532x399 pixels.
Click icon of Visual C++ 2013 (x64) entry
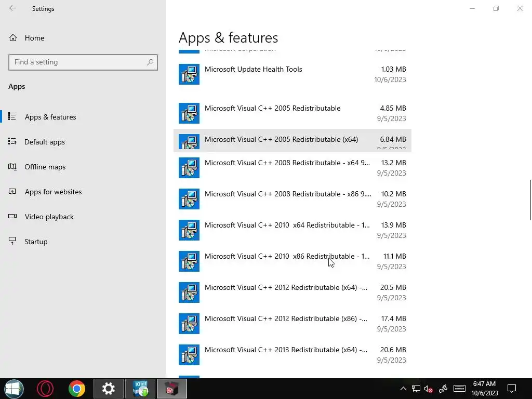point(189,355)
